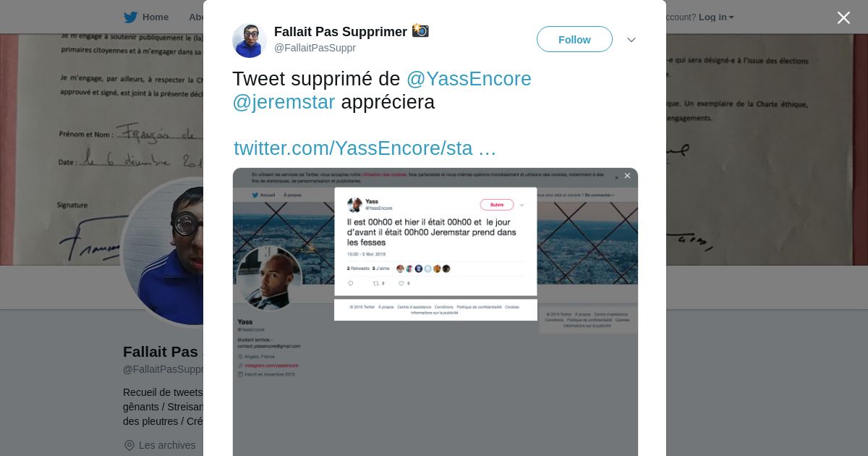
Task: Click the Fallait Pas Supprimer name in tweet header
Action: (x=341, y=32)
